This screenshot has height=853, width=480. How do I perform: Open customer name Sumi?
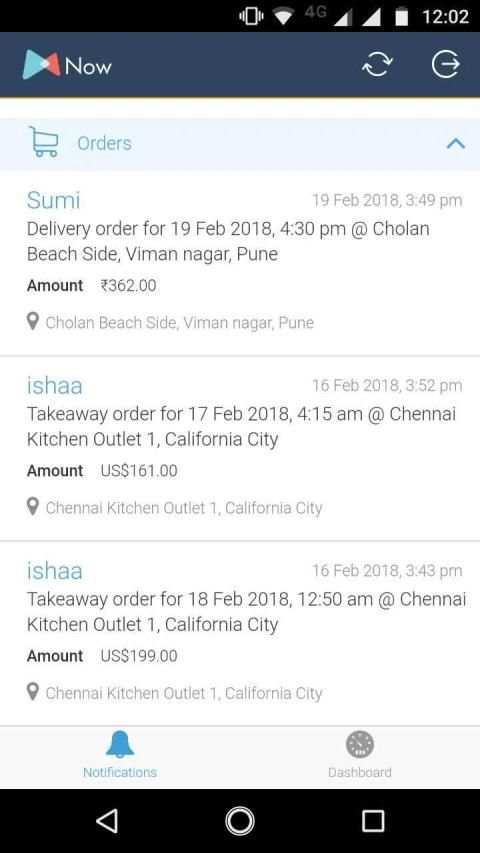click(53, 200)
